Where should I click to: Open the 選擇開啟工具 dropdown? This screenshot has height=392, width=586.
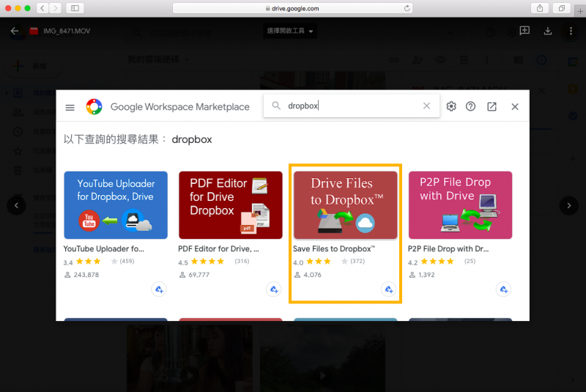(x=289, y=31)
